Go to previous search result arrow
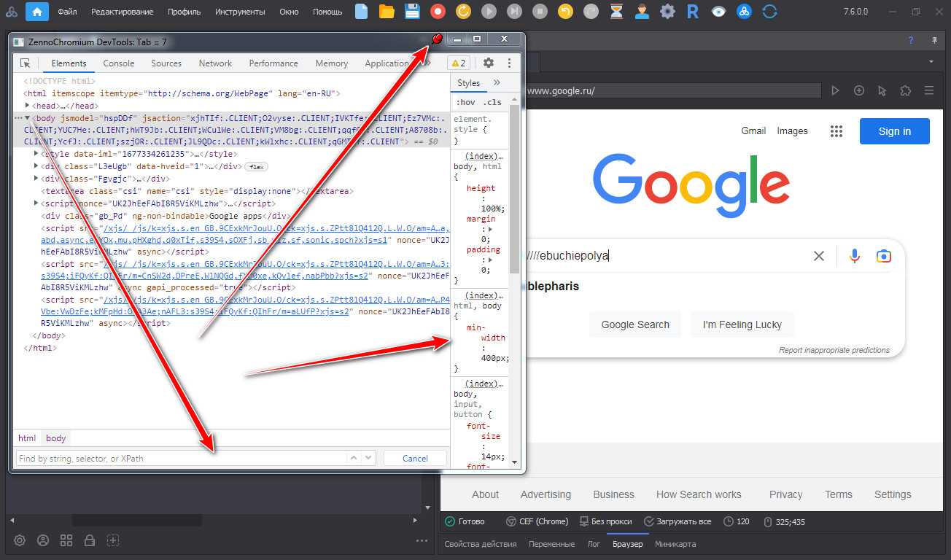The height and width of the screenshot is (560, 951). pos(354,459)
